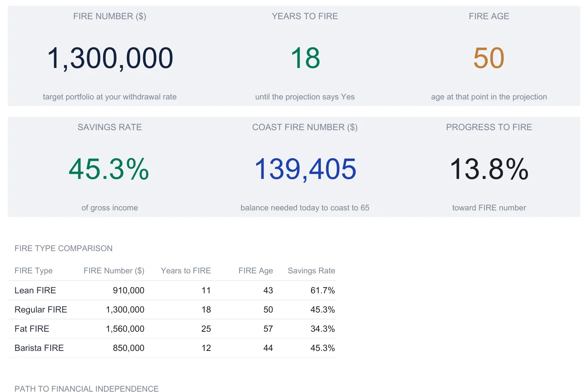Select the Barista FIRE row label

39,348
